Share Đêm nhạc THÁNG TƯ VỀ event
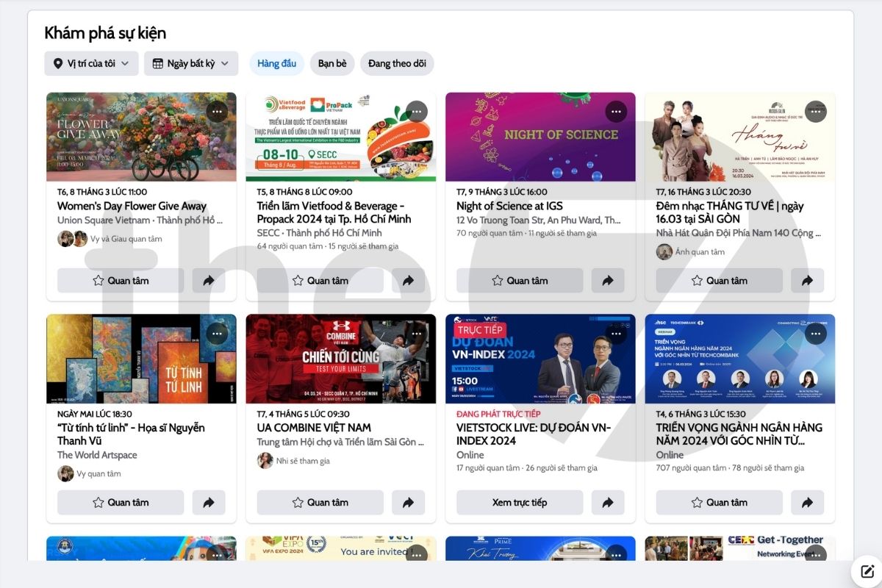The width and height of the screenshot is (882, 588). [808, 280]
